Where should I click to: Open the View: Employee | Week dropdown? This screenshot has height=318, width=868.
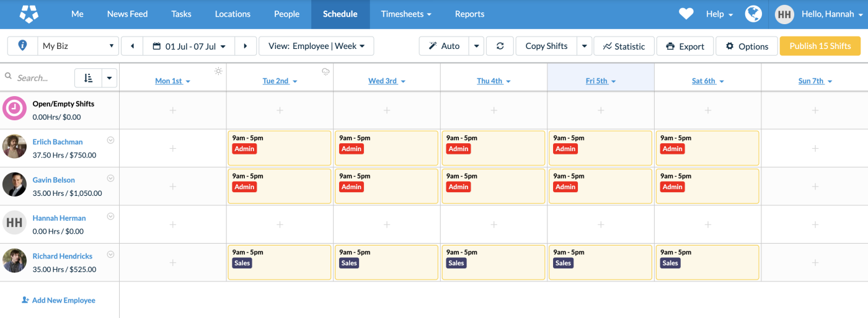point(316,46)
